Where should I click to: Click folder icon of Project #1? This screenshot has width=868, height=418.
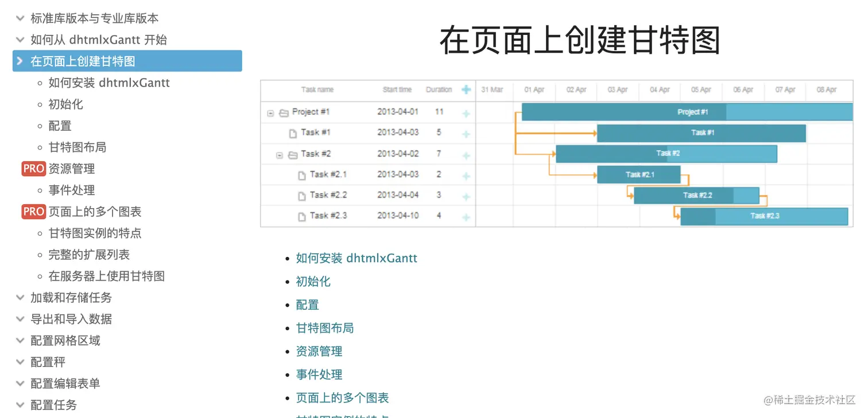284,113
